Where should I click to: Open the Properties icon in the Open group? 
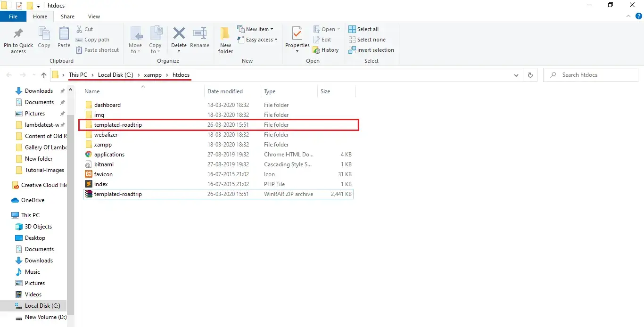[297, 38]
